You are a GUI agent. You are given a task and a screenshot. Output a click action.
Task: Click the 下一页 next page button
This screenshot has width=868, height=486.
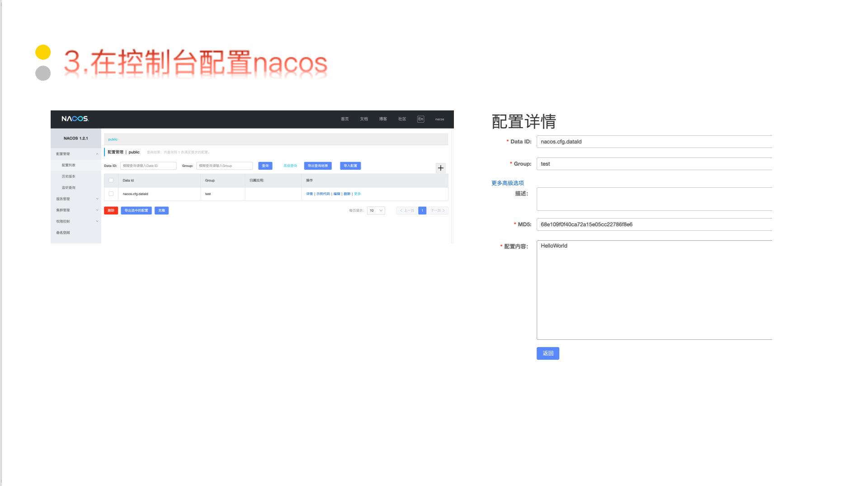(438, 210)
